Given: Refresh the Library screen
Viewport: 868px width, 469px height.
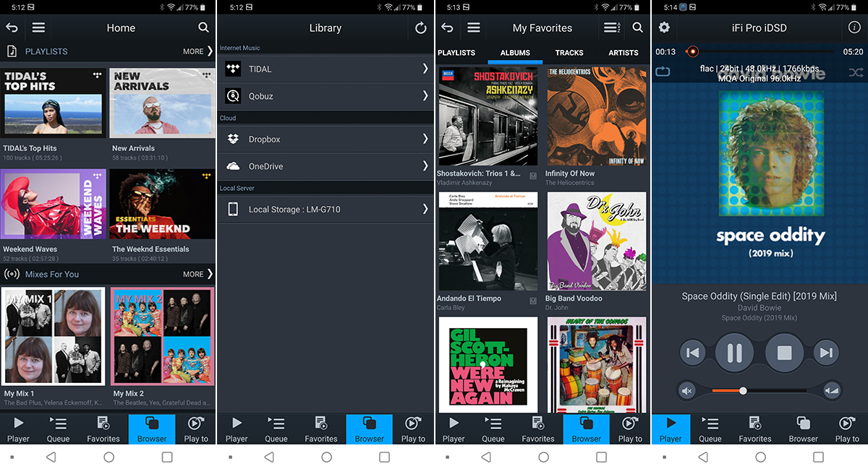Looking at the screenshot, I should point(421,28).
